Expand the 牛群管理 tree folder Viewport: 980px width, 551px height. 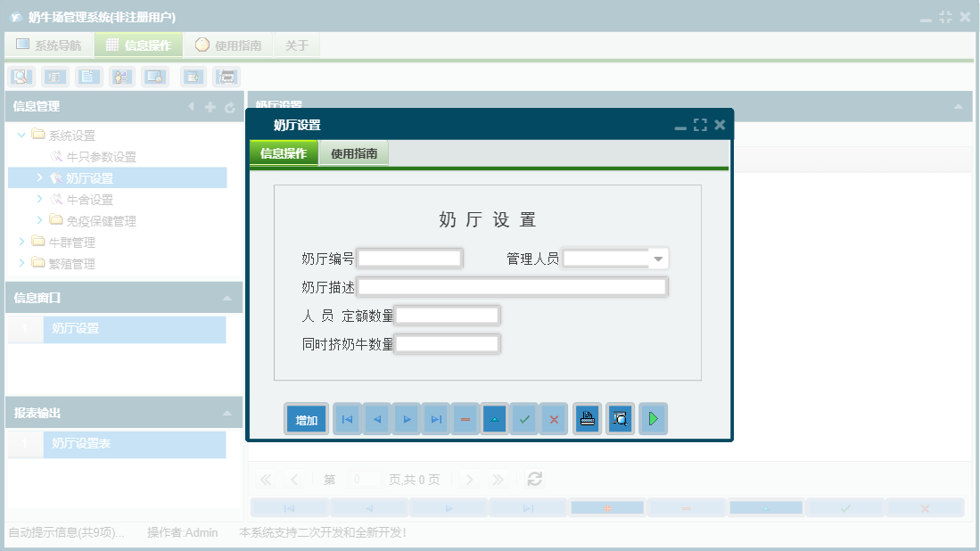click(x=22, y=241)
